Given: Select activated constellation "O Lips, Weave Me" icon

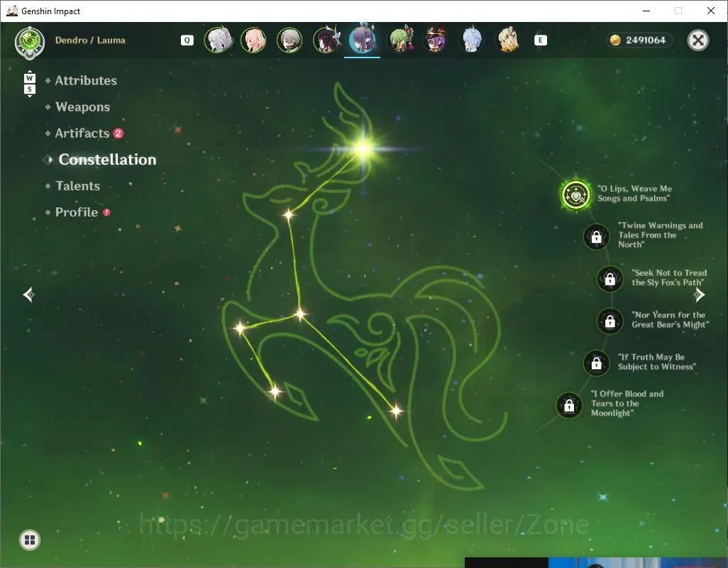Looking at the screenshot, I should point(575,195).
